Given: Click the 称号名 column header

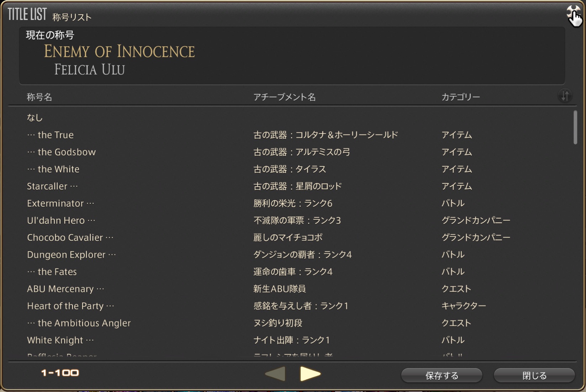Looking at the screenshot, I should coord(39,97).
